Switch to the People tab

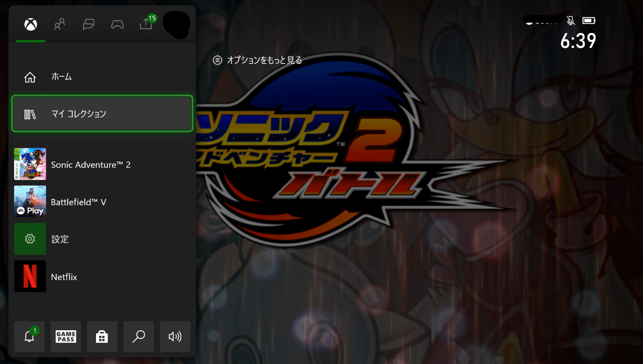(59, 24)
